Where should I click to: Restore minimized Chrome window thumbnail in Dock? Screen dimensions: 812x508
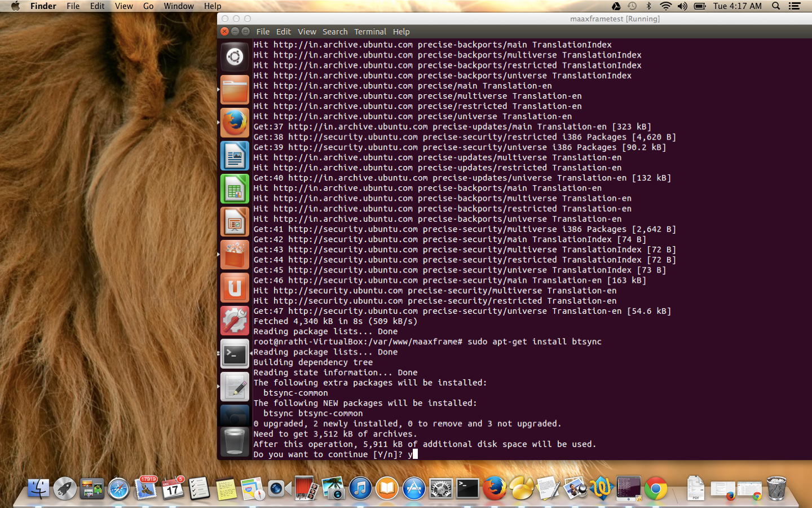(749, 490)
